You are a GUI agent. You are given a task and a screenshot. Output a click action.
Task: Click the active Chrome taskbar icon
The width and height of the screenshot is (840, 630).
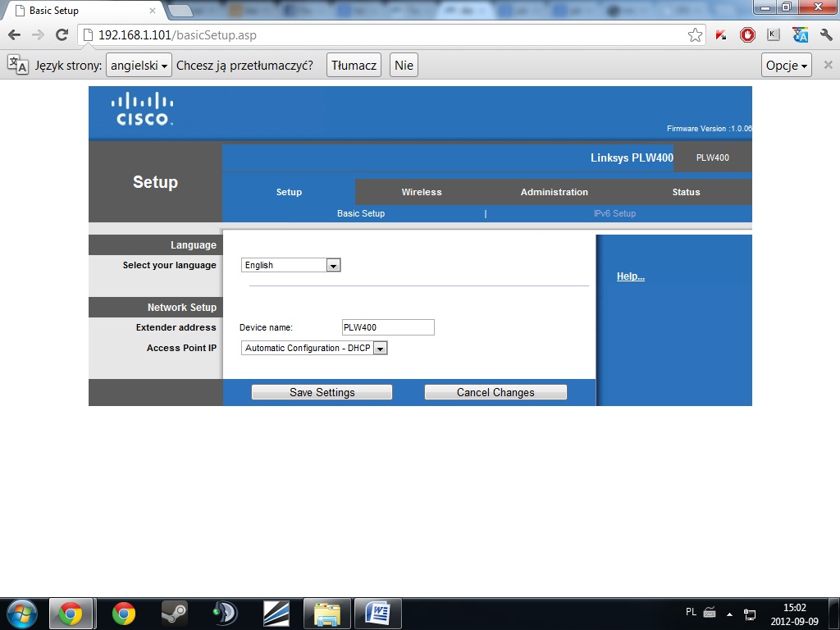pos(71,614)
